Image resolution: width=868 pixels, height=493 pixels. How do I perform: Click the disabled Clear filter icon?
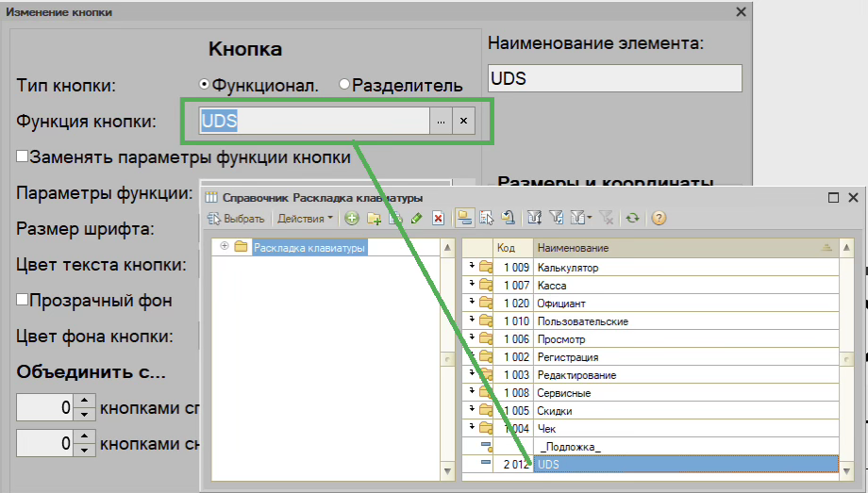tap(607, 219)
